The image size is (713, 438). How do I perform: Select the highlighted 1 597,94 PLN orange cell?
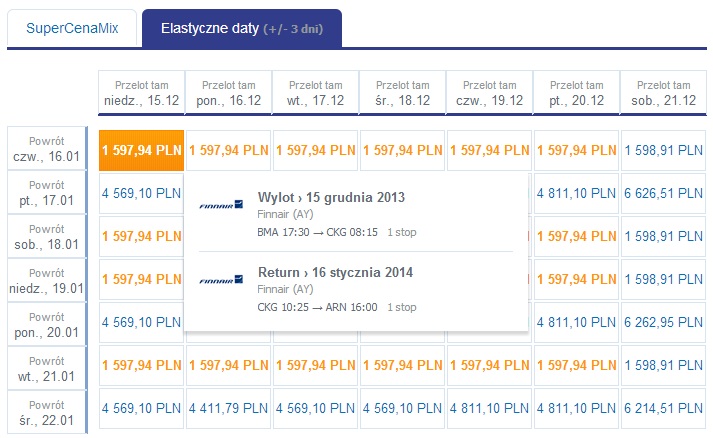point(141,151)
